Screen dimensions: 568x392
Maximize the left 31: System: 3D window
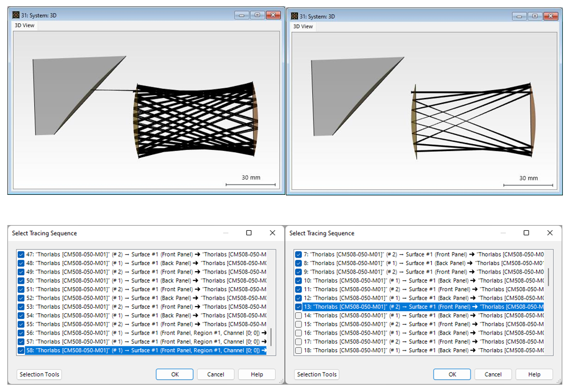pos(257,15)
